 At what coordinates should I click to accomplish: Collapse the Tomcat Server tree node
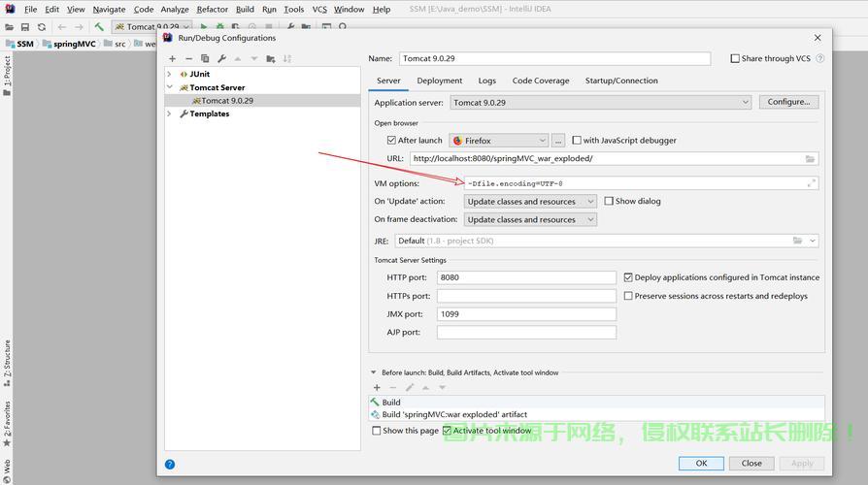coord(169,87)
